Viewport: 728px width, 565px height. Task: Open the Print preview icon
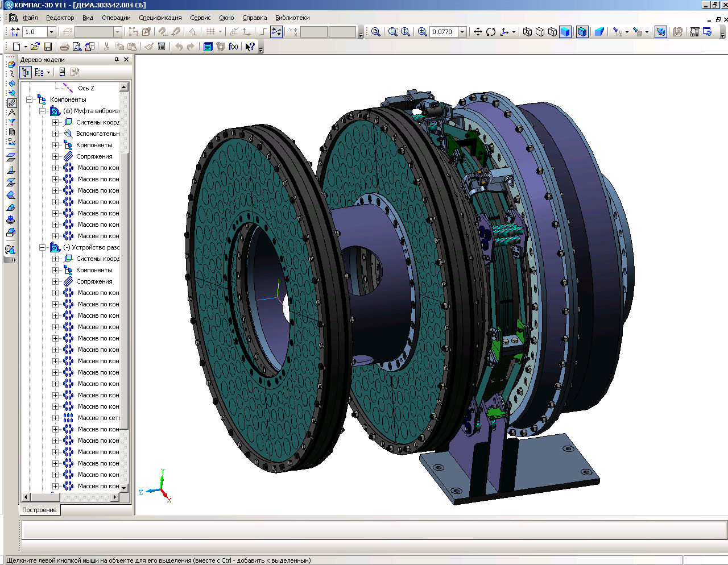(x=77, y=47)
